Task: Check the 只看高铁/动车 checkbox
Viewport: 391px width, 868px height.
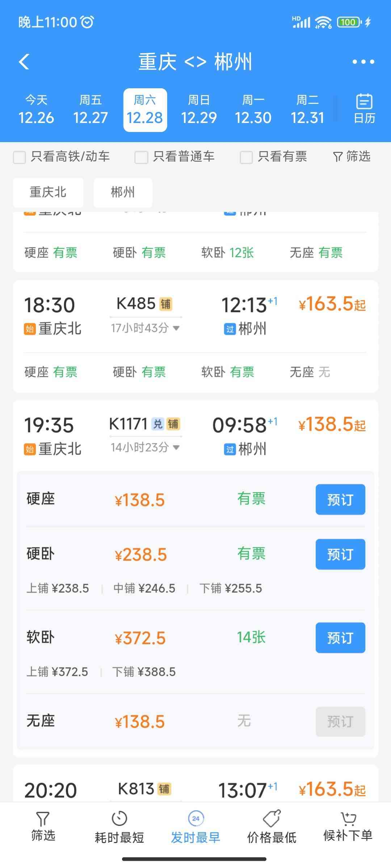Action: point(20,157)
